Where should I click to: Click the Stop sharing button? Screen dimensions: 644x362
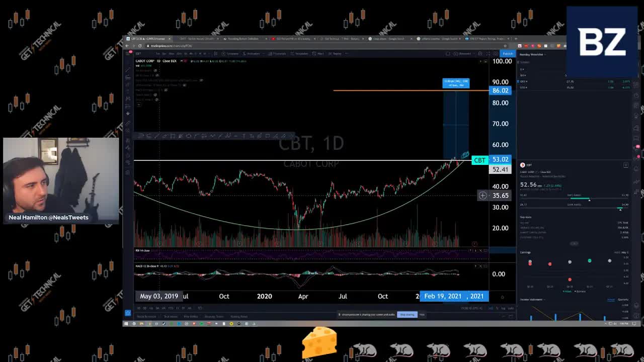407,315
